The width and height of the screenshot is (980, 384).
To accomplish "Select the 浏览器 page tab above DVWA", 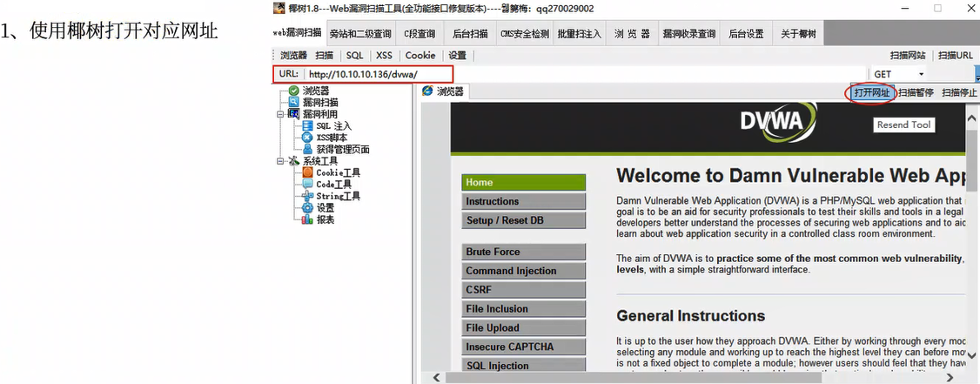I will click(443, 91).
